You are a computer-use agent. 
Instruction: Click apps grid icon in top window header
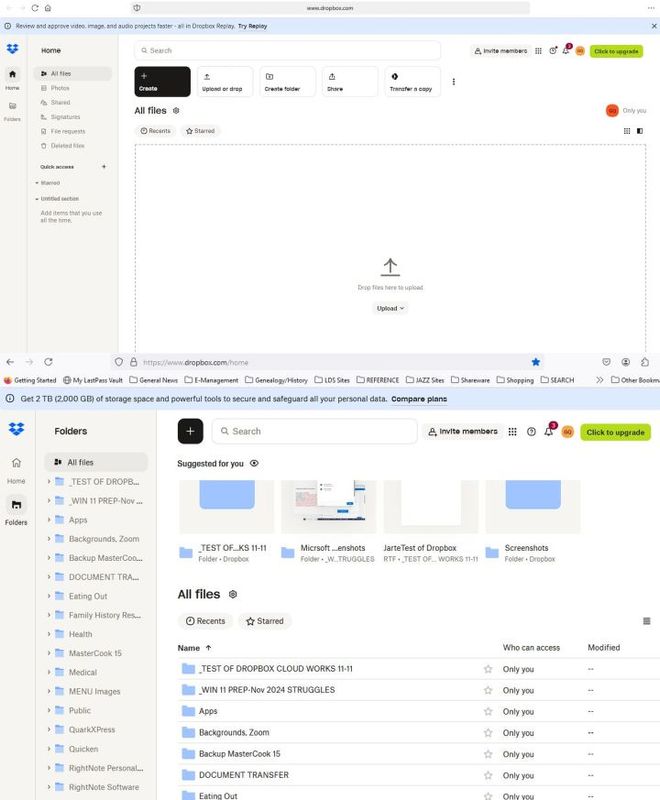538,51
